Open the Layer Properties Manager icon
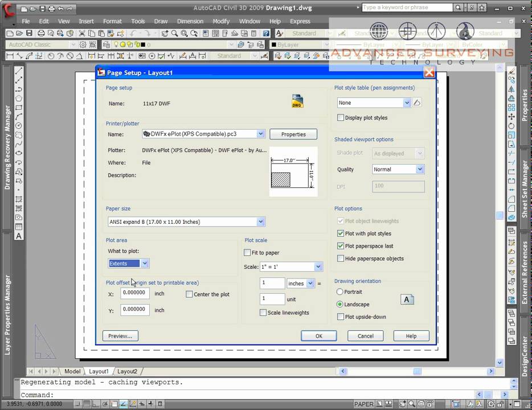The height and width of the screenshot is (410, 532). 106,44
